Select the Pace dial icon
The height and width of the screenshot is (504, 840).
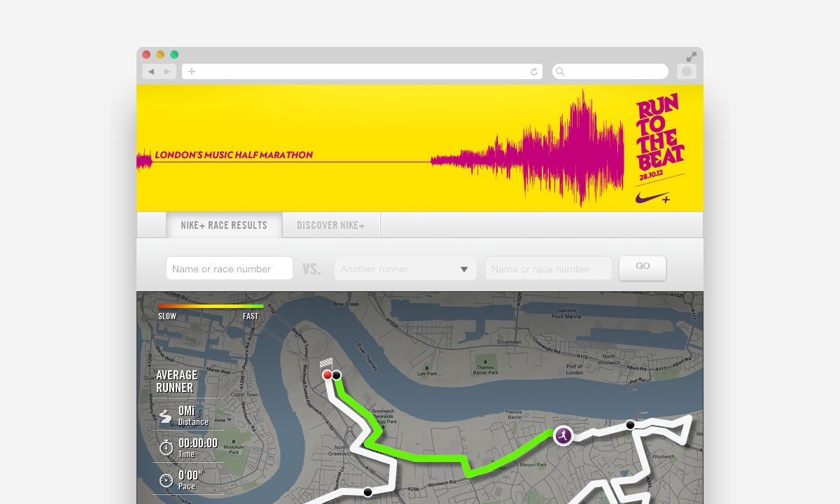point(165,481)
